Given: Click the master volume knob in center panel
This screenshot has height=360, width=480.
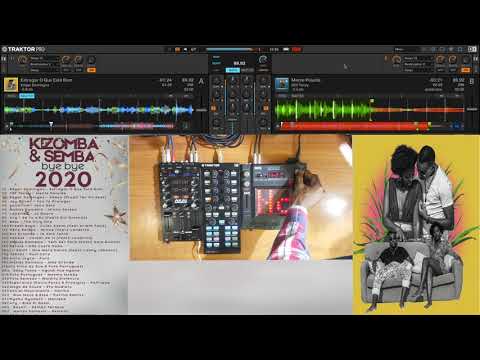Looking at the screenshot, I should pos(263,60).
